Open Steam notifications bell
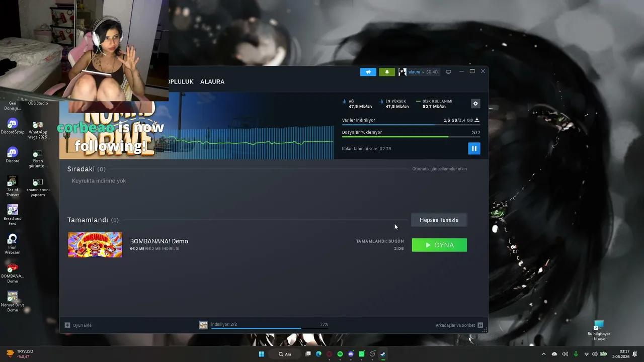 click(x=387, y=72)
